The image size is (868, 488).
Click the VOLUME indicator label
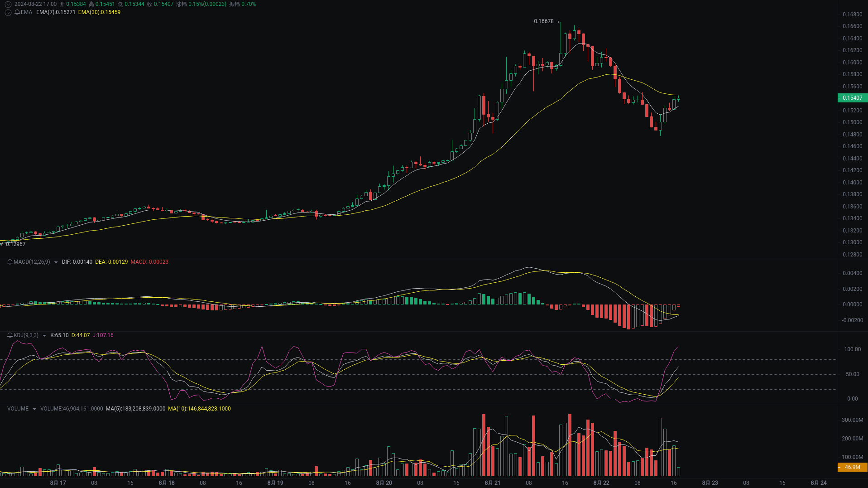pos(18,409)
